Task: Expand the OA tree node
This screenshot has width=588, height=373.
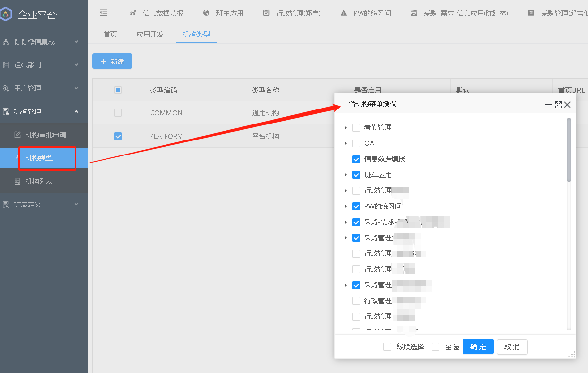Action: (345, 143)
